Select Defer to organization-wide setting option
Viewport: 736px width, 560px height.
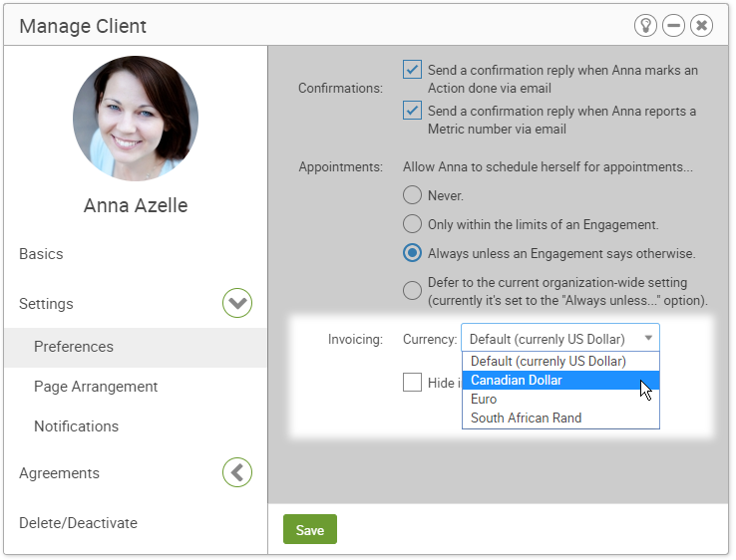(x=412, y=290)
